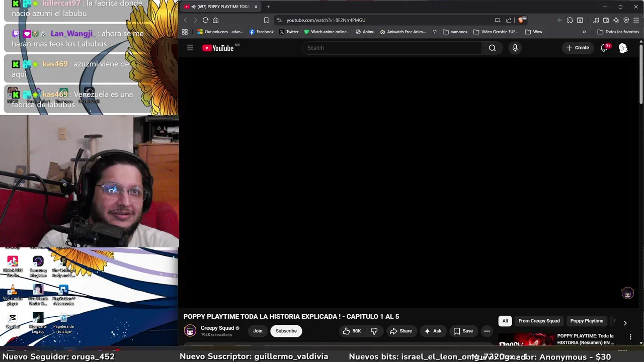Select the Poppy Playtime filter chip

click(587, 321)
